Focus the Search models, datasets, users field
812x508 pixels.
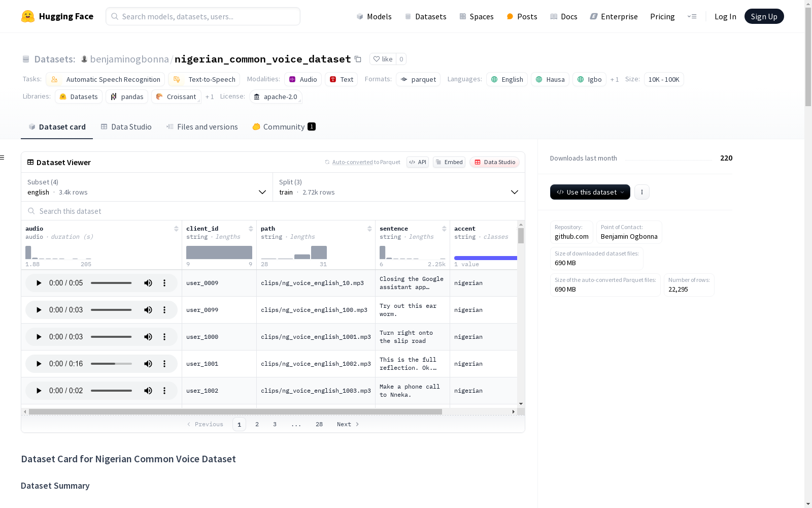(203, 16)
